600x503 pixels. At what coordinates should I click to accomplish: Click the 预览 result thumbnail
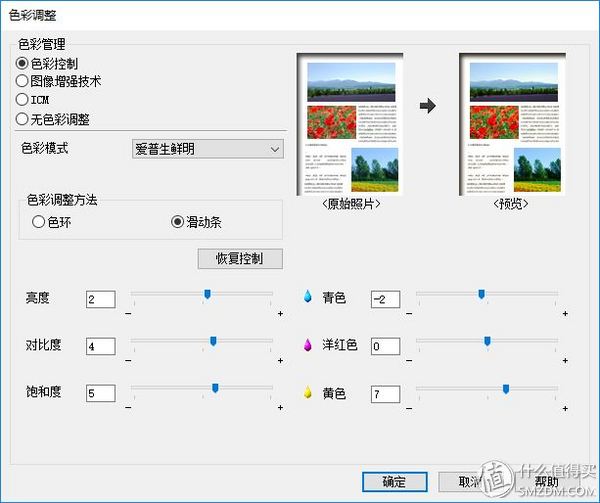pyautogui.click(x=512, y=124)
